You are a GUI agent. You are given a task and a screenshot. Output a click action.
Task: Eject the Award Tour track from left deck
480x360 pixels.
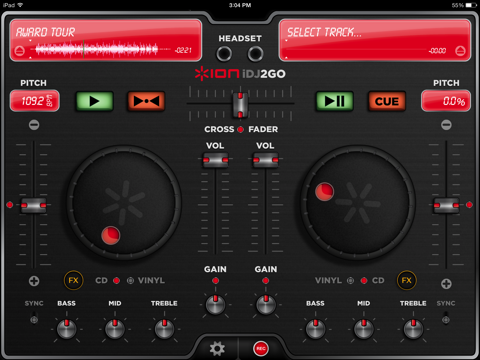(x=20, y=51)
